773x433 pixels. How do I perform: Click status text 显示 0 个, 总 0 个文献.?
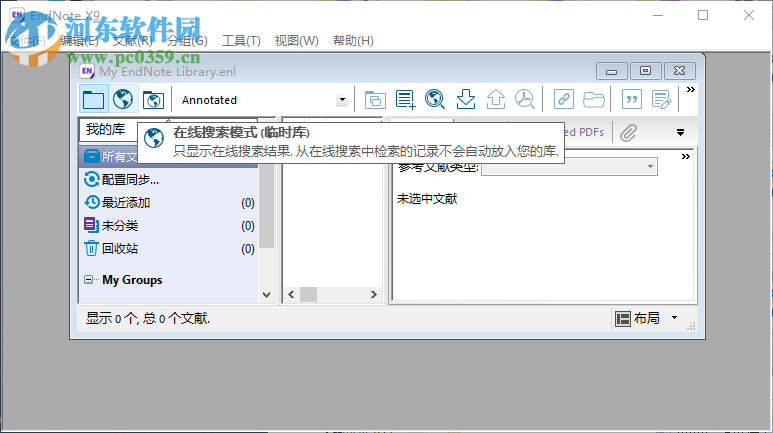[147, 319]
